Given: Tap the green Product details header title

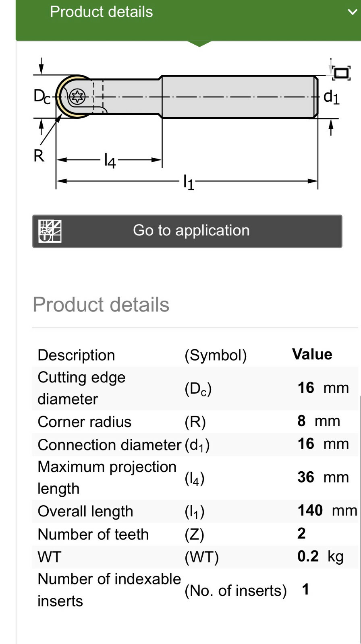Looking at the screenshot, I should click(x=102, y=12).
